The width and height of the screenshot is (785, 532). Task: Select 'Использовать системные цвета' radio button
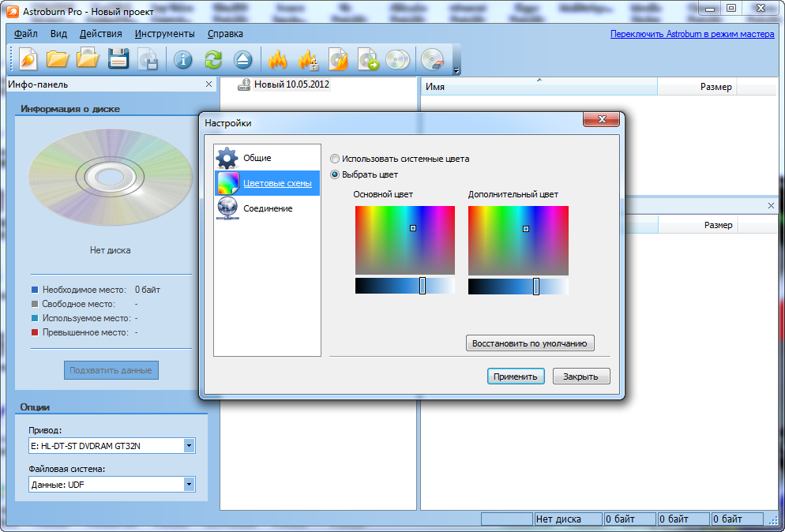(x=336, y=159)
